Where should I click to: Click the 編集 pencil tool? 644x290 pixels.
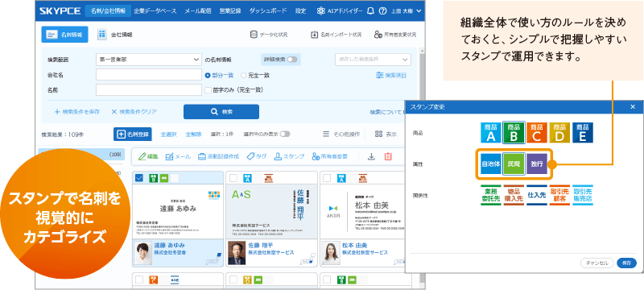pyautogui.click(x=148, y=156)
